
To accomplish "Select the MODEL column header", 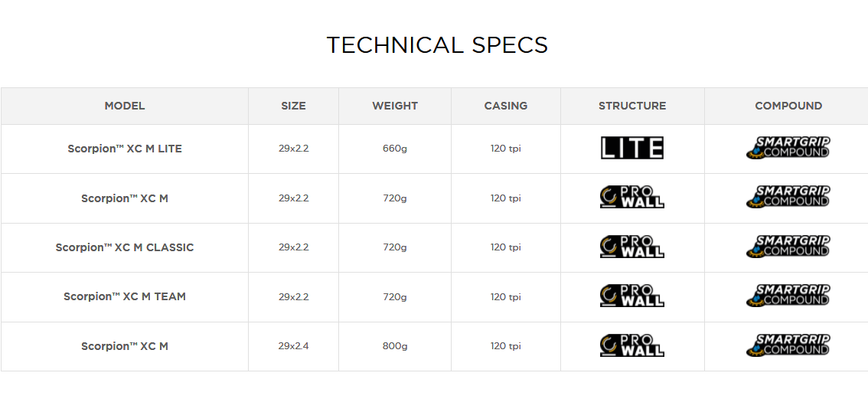I will pyautogui.click(x=125, y=106).
